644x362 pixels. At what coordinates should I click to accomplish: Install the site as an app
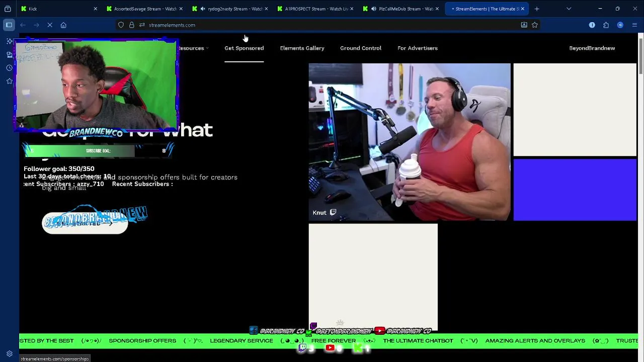(x=524, y=25)
